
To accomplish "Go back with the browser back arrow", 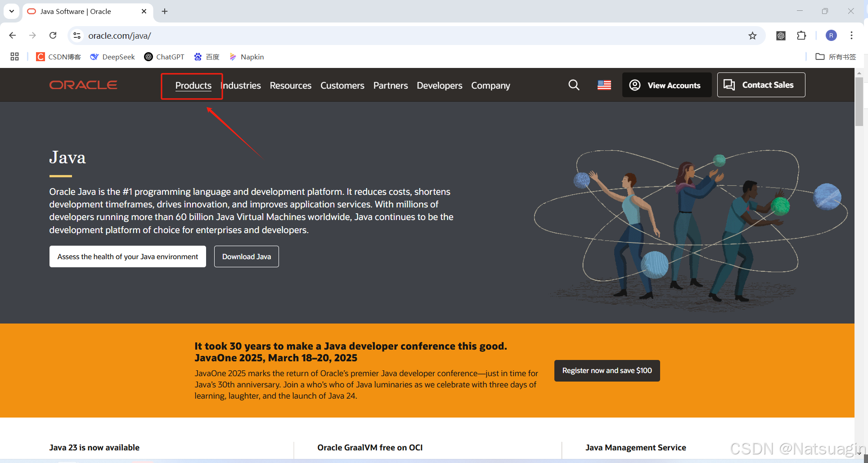I will (13, 36).
